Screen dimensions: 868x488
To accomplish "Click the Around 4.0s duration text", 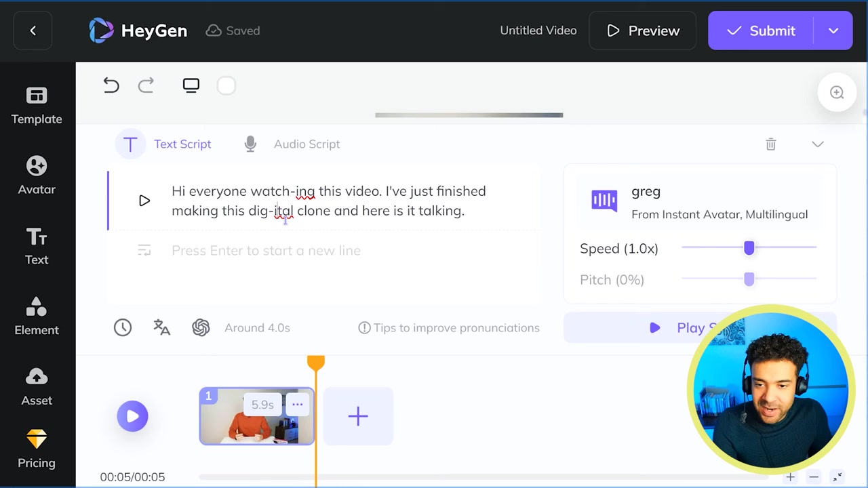I will [257, 327].
